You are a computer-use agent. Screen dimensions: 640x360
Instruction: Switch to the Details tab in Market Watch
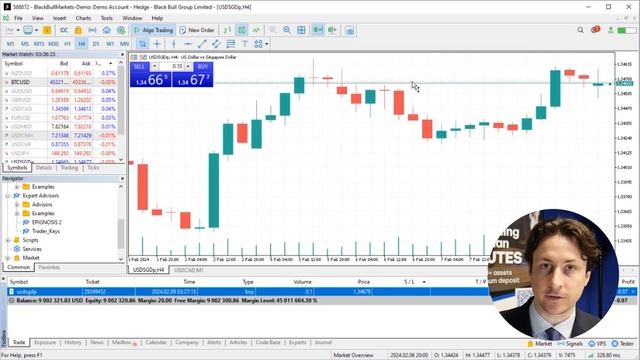44,168
